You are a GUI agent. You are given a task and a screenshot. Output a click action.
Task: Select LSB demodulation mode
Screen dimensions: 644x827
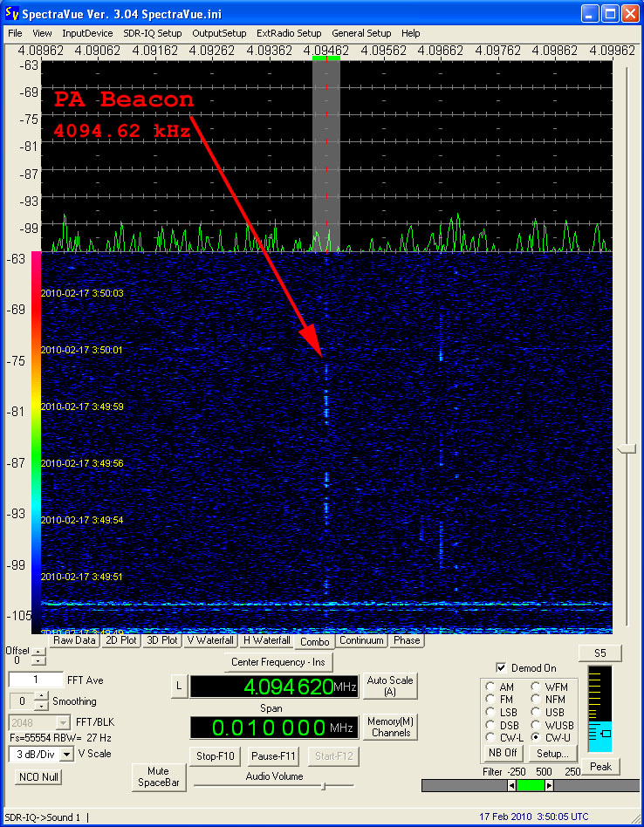point(490,712)
